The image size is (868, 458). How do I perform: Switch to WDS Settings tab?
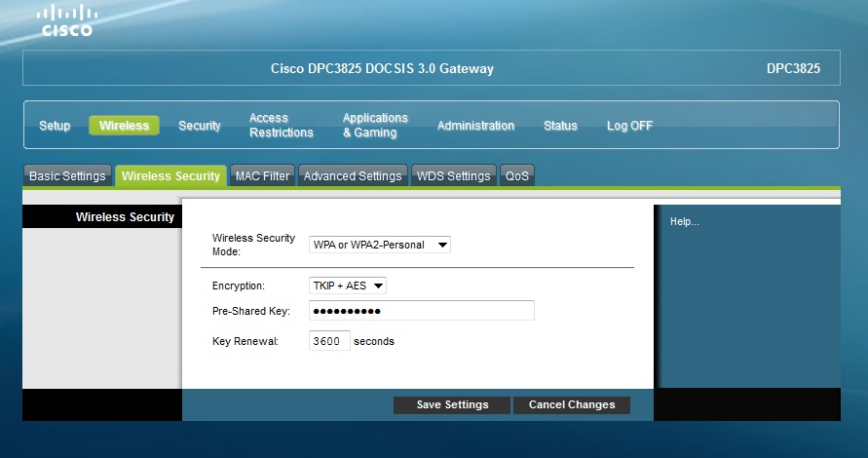[453, 175]
